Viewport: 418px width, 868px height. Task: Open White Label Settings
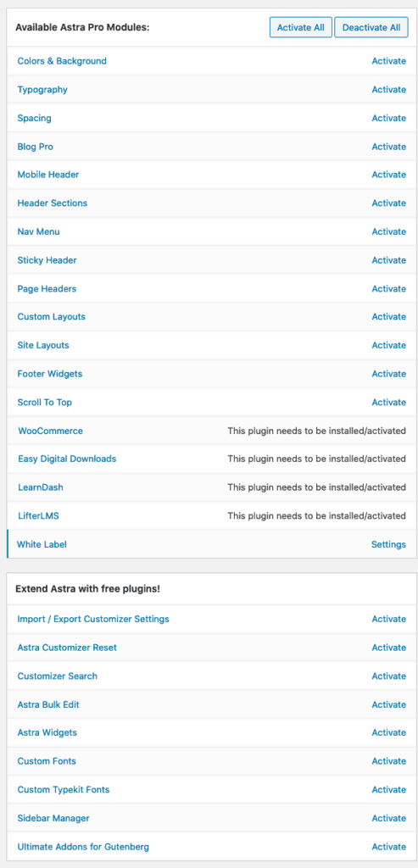[388, 545]
